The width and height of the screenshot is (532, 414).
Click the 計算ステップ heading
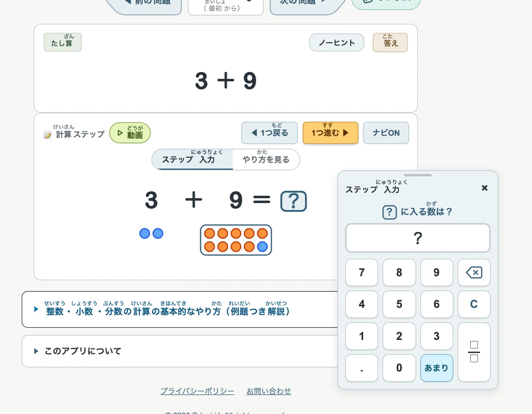tap(74, 132)
